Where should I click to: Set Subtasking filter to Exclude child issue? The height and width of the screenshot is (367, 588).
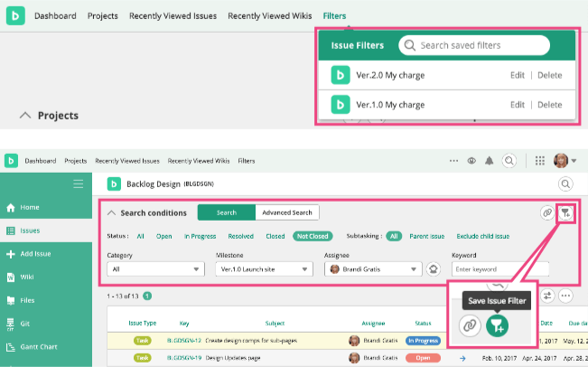pos(483,236)
